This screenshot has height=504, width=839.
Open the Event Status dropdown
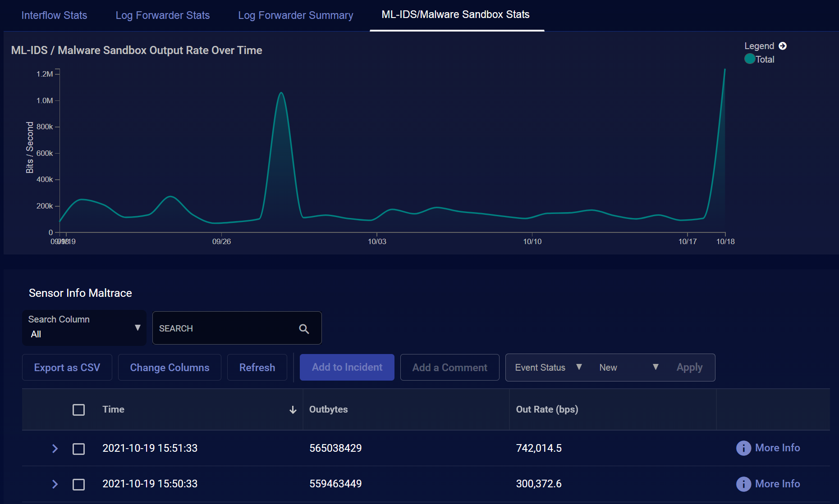click(x=548, y=368)
